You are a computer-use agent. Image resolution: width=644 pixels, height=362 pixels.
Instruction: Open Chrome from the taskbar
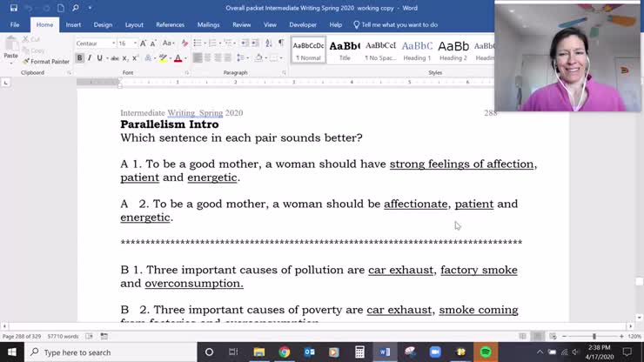pyautogui.click(x=284, y=352)
